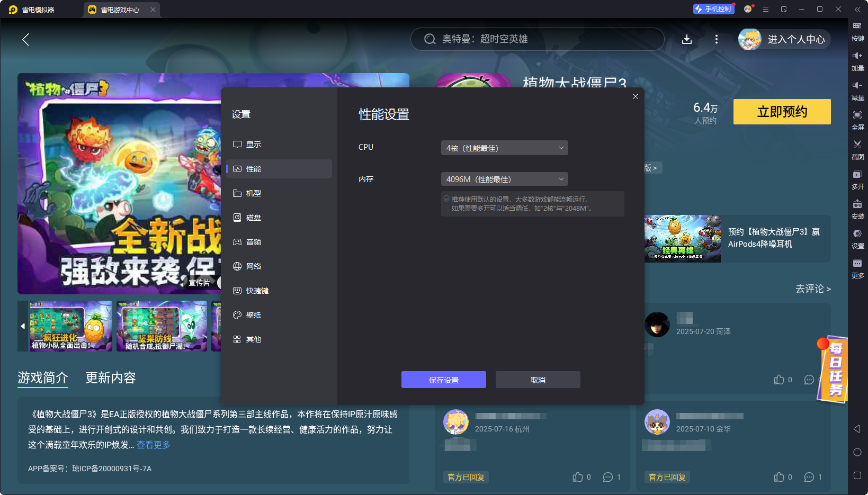Switch to the 更新内容 tab
The height and width of the screenshot is (495, 868).
click(x=110, y=377)
